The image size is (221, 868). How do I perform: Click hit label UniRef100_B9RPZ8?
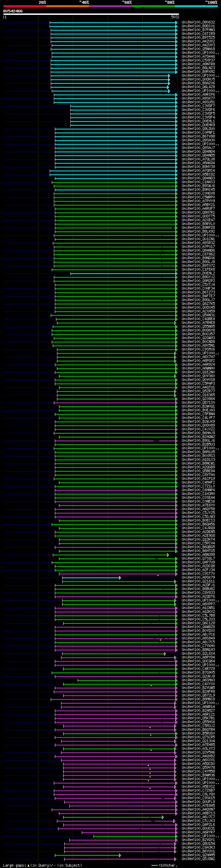[198, 228]
